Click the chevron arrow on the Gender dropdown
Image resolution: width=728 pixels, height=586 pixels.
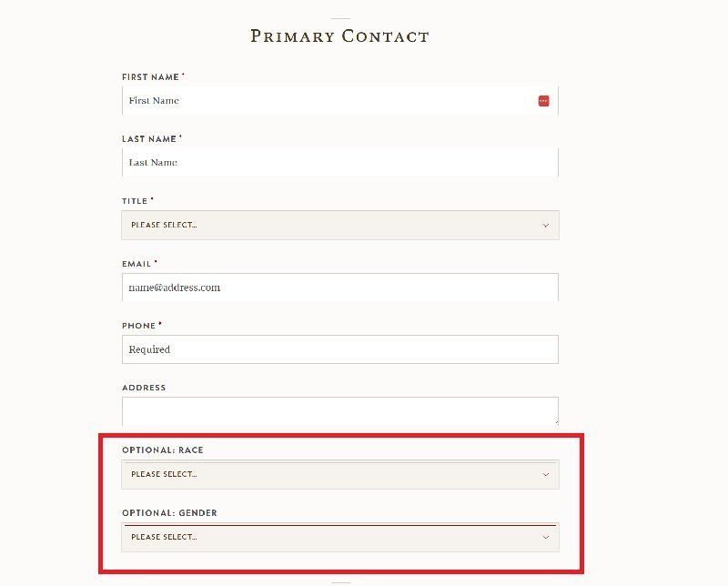click(546, 537)
